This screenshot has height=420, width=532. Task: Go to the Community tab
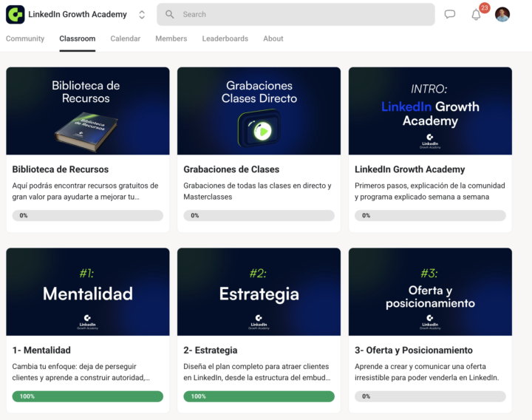click(x=25, y=38)
